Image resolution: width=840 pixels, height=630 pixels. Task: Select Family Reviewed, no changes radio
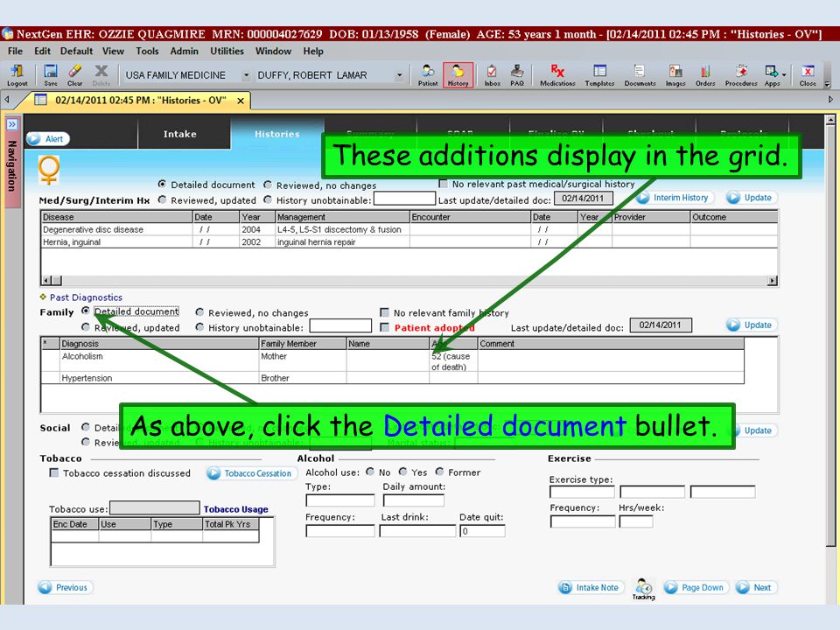199,311
